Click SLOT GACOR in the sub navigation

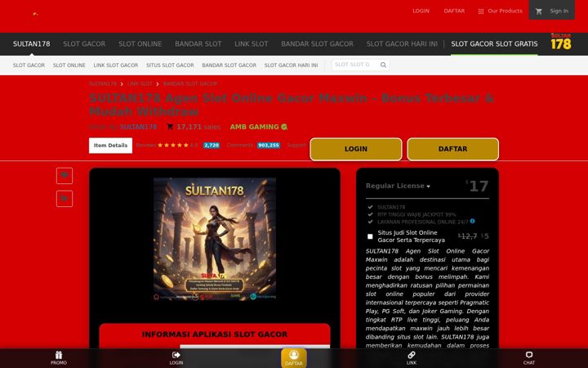(29, 65)
